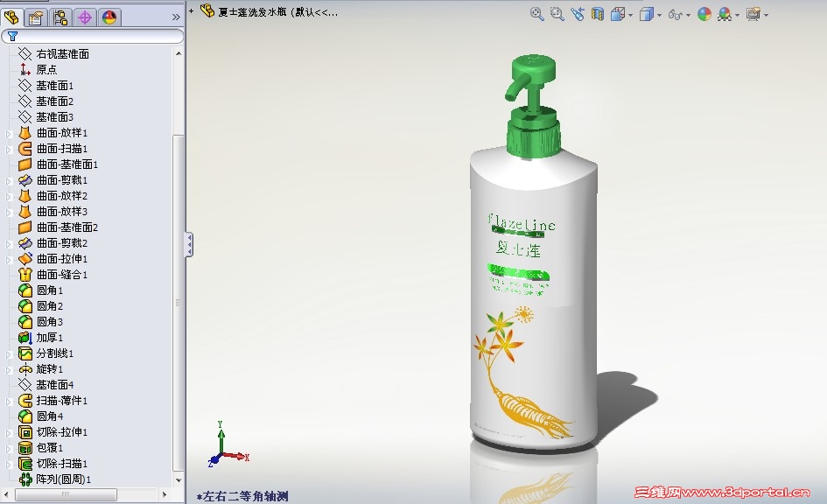Open the Hide/Show Items dropdown arrow
The width and height of the screenshot is (827, 504).
click(688, 15)
